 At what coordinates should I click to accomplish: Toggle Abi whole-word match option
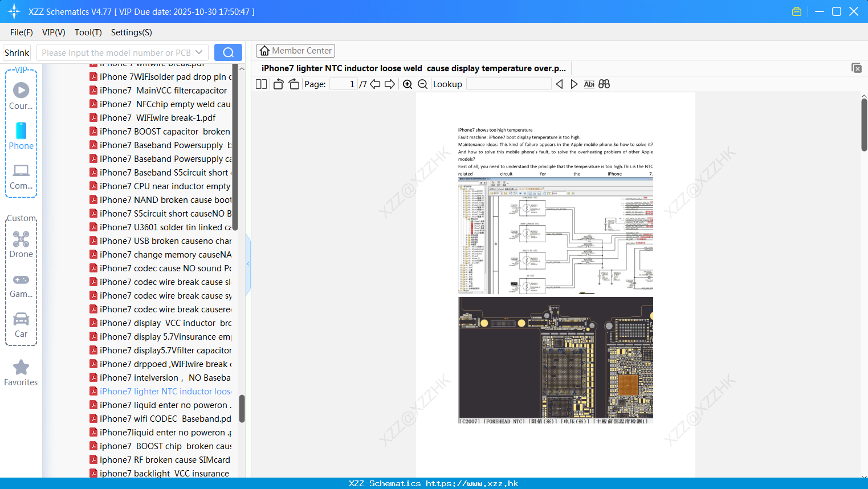tap(589, 84)
